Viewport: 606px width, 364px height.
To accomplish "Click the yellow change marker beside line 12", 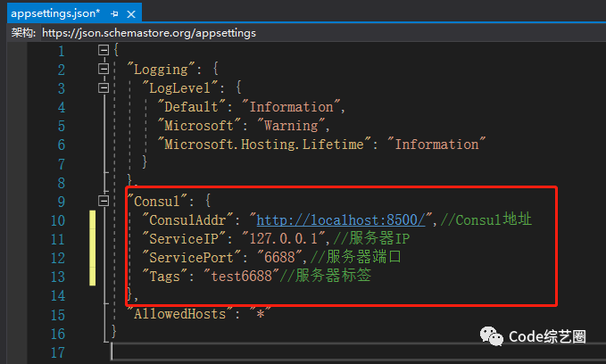I will point(92,257).
